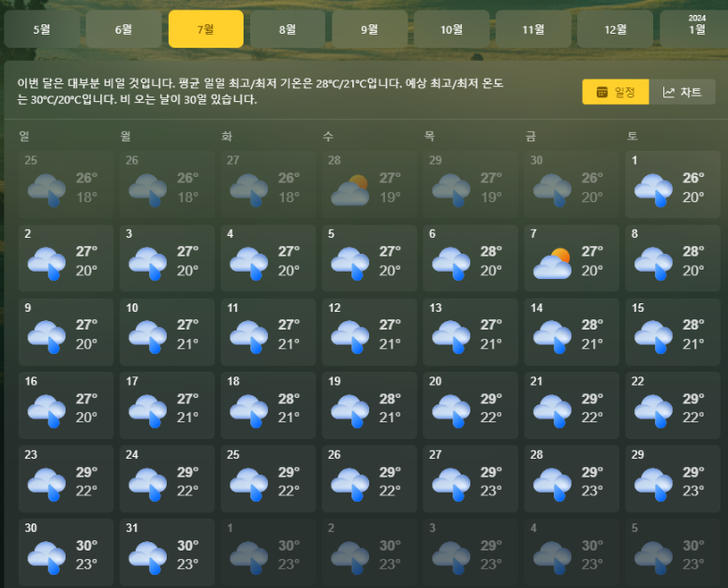This screenshot has height=588, width=728.
Task: Click the 수 weekday column header
Action: click(x=328, y=136)
